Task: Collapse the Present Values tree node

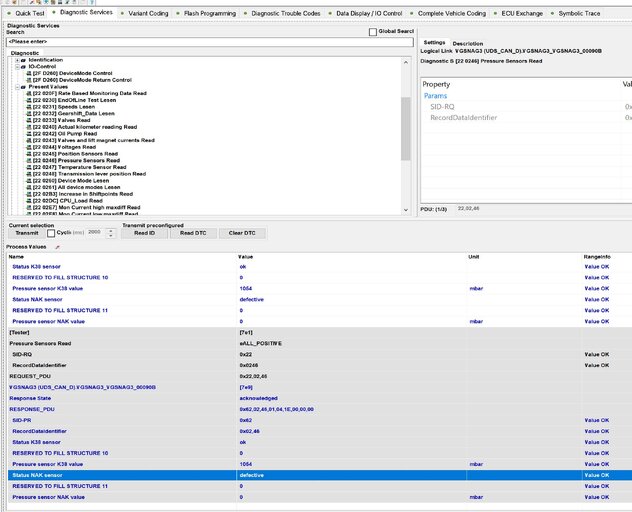Action: [x=16, y=87]
